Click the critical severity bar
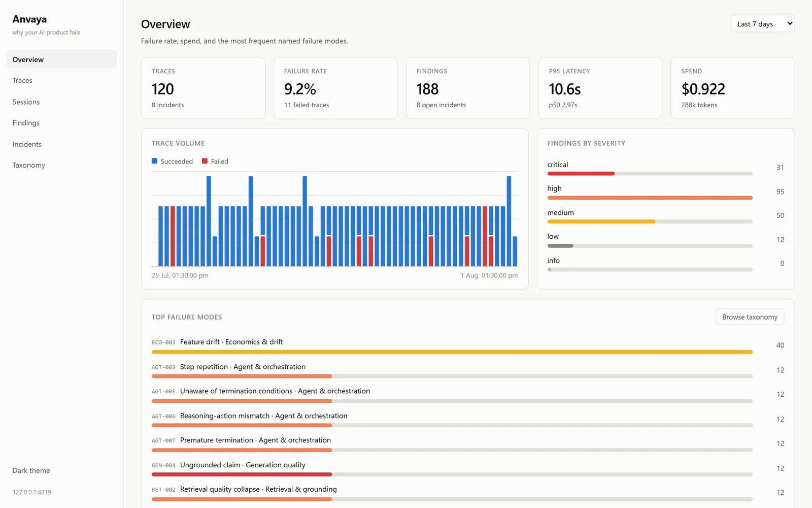This screenshot has width=812, height=508. pyautogui.click(x=650, y=174)
